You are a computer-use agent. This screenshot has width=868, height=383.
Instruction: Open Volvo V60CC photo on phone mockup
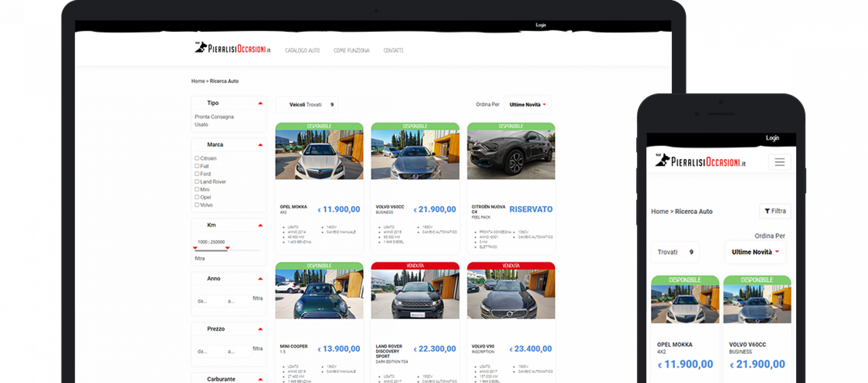click(x=757, y=304)
